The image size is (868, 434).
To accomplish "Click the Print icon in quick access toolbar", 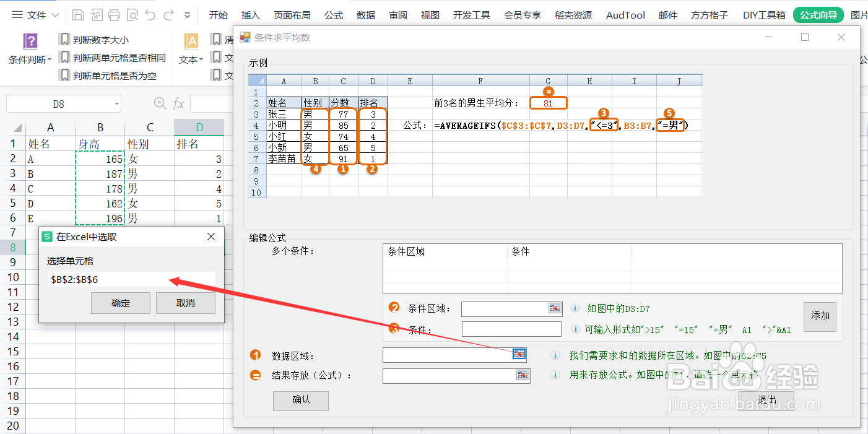I will (114, 14).
